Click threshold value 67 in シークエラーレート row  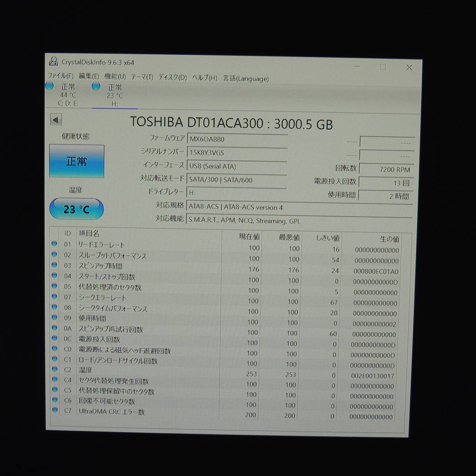coord(334,303)
